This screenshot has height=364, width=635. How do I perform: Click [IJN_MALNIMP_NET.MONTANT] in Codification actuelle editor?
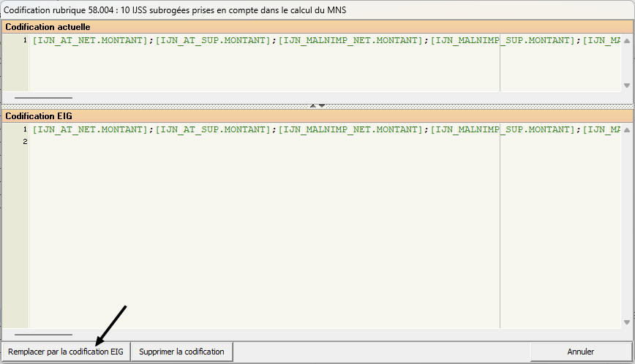353,40
